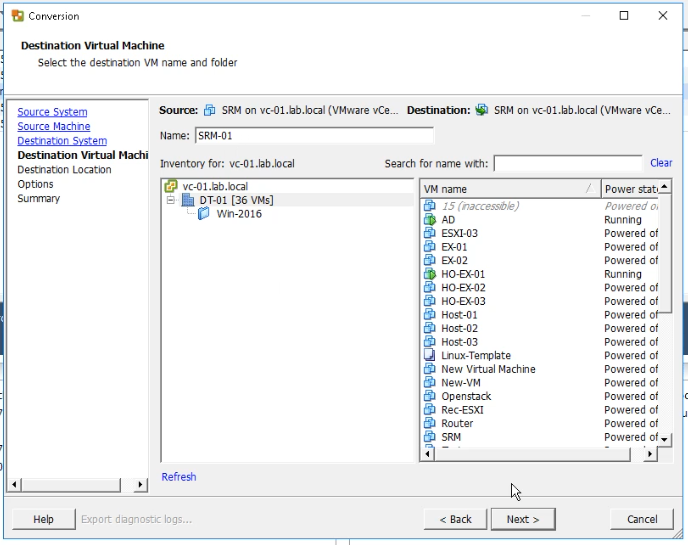Click the AD running VM icon

(430, 219)
